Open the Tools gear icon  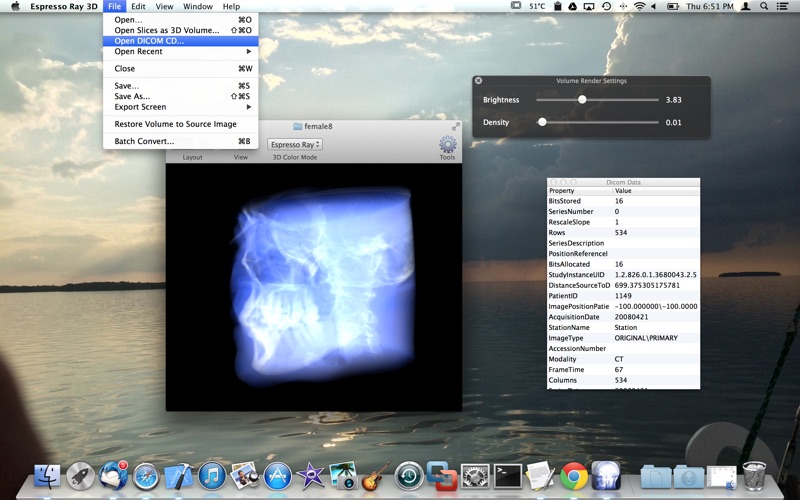coord(447,145)
